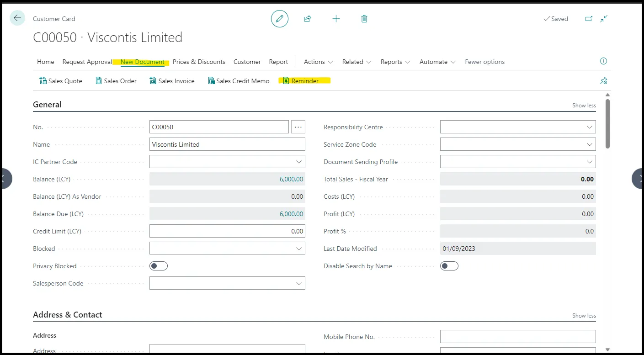Select the New Document tab
644x355 pixels.
[143, 62]
